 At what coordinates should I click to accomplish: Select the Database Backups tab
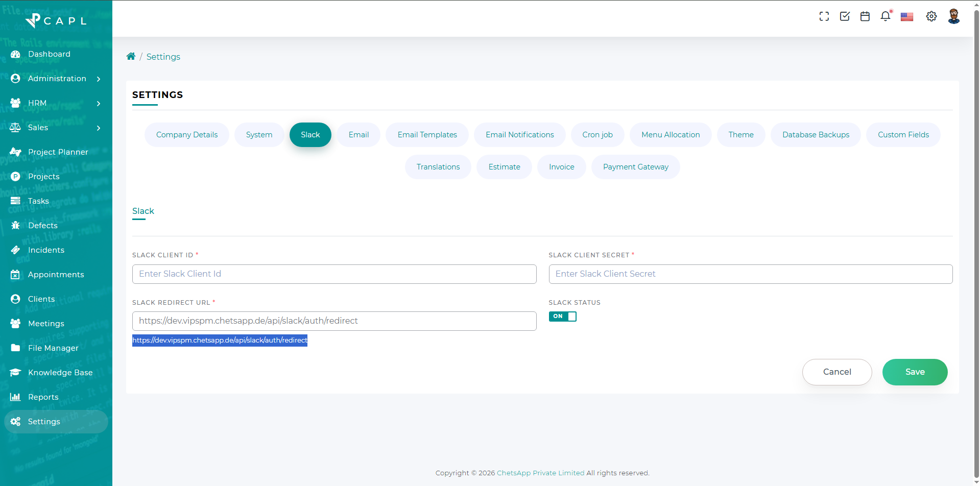pyautogui.click(x=816, y=135)
